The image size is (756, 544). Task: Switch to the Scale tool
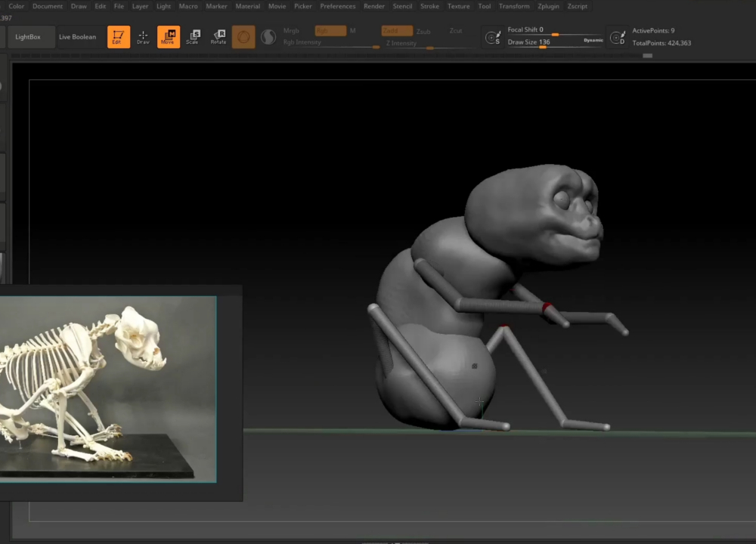click(193, 37)
